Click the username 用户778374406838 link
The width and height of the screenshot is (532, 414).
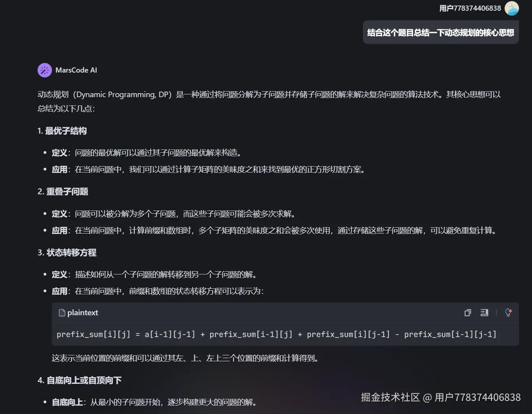(472, 8)
